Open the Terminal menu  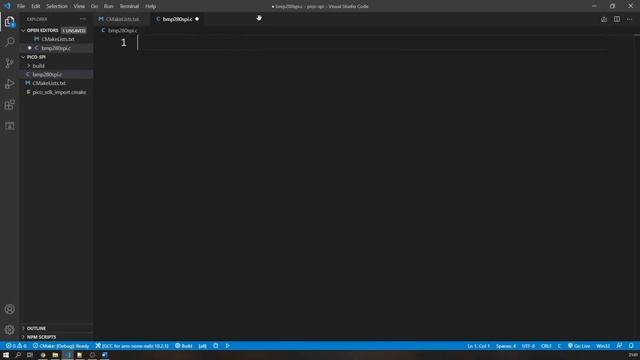(x=129, y=6)
